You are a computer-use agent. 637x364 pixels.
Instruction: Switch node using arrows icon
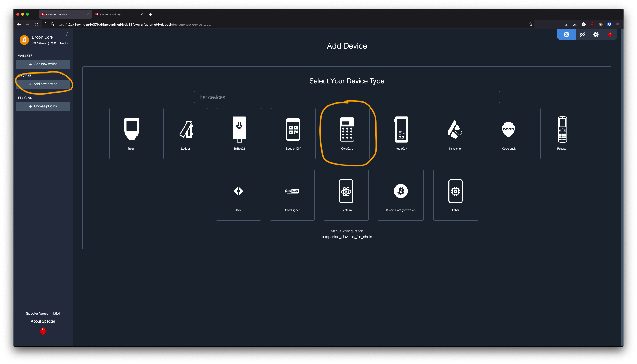(67, 34)
